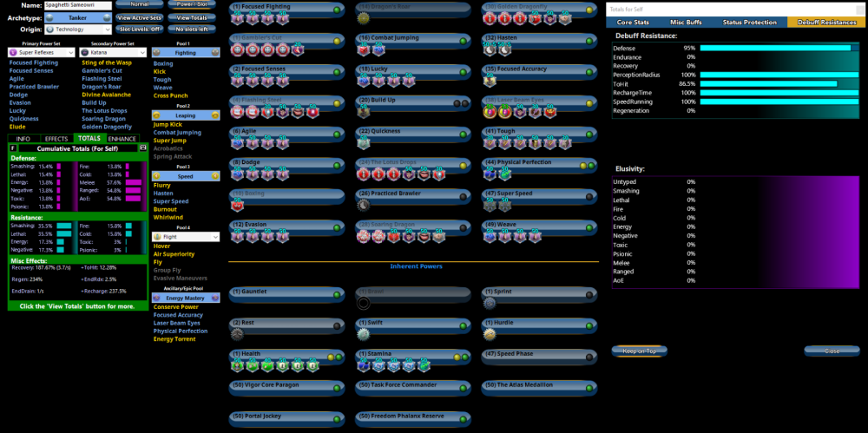868x433 pixels.
Task: Open the Status Protection tab
Action: pos(742,22)
